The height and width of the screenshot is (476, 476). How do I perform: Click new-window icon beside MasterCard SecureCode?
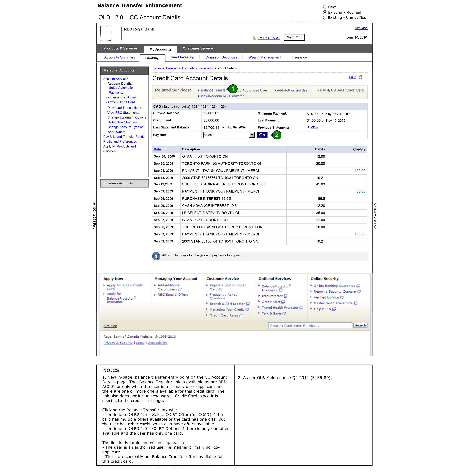[356, 303]
